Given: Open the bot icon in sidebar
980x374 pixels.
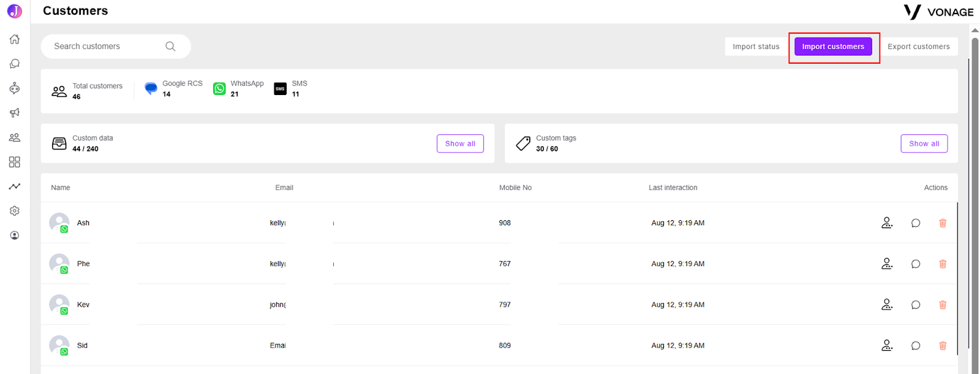Looking at the screenshot, I should (15, 88).
